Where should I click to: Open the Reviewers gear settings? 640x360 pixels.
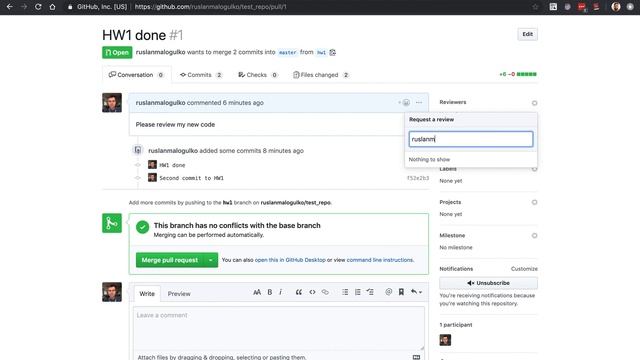(x=534, y=103)
